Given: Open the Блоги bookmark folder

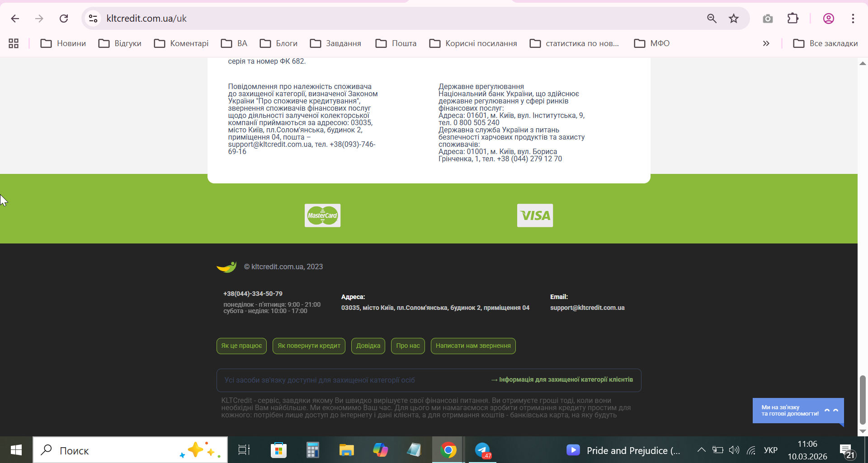Looking at the screenshot, I should coord(278,43).
